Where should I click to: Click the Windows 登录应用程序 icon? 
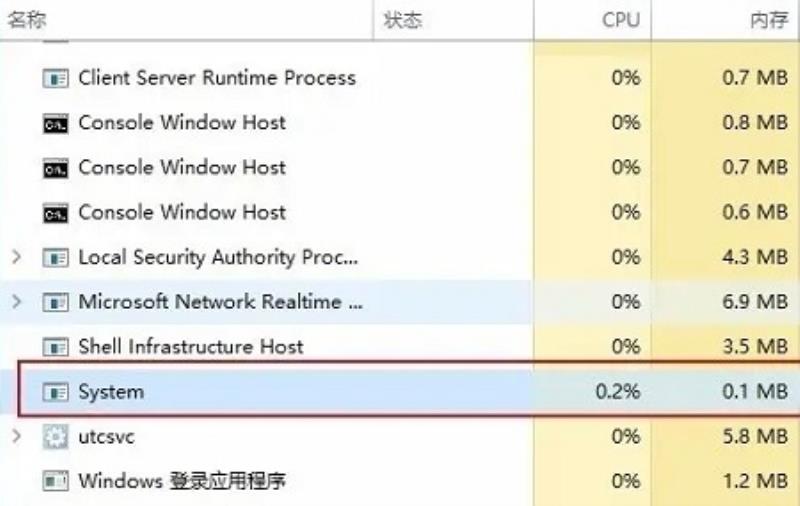pyautogui.click(x=55, y=481)
